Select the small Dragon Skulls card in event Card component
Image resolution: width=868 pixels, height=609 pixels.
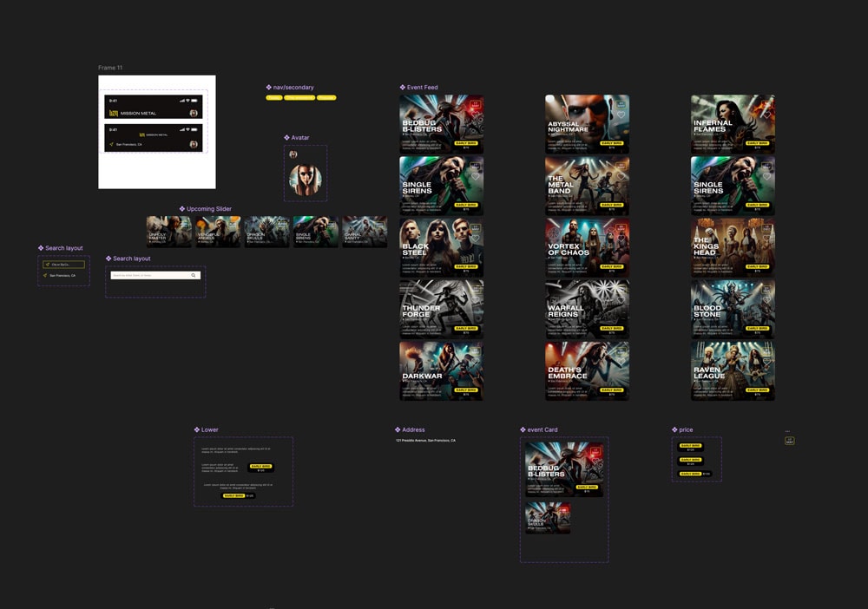tap(548, 518)
